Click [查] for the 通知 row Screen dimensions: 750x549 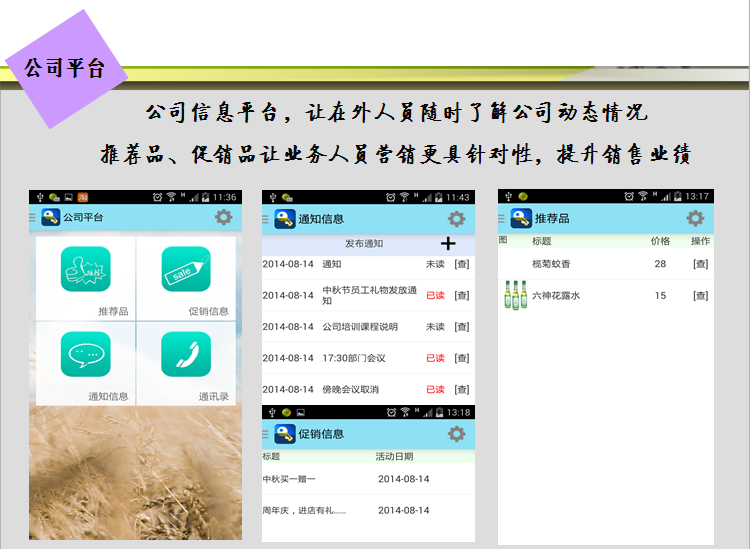[x=462, y=264]
